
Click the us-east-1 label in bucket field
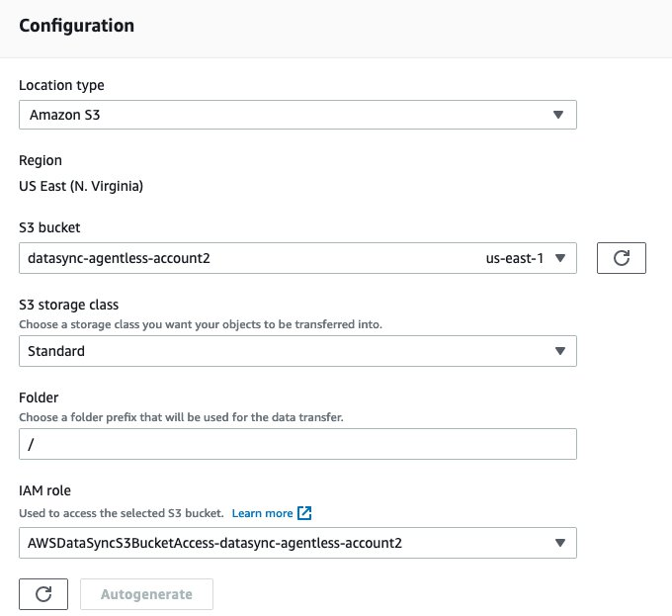tap(513, 259)
